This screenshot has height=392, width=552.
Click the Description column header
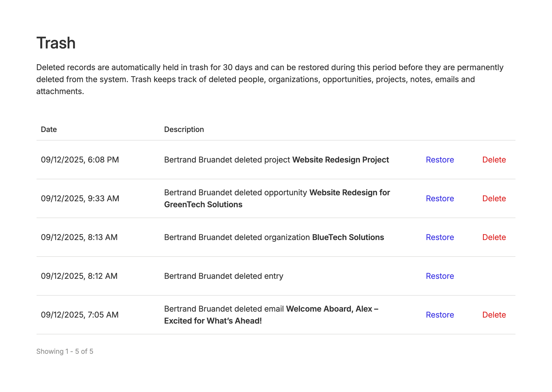(x=184, y=129)
